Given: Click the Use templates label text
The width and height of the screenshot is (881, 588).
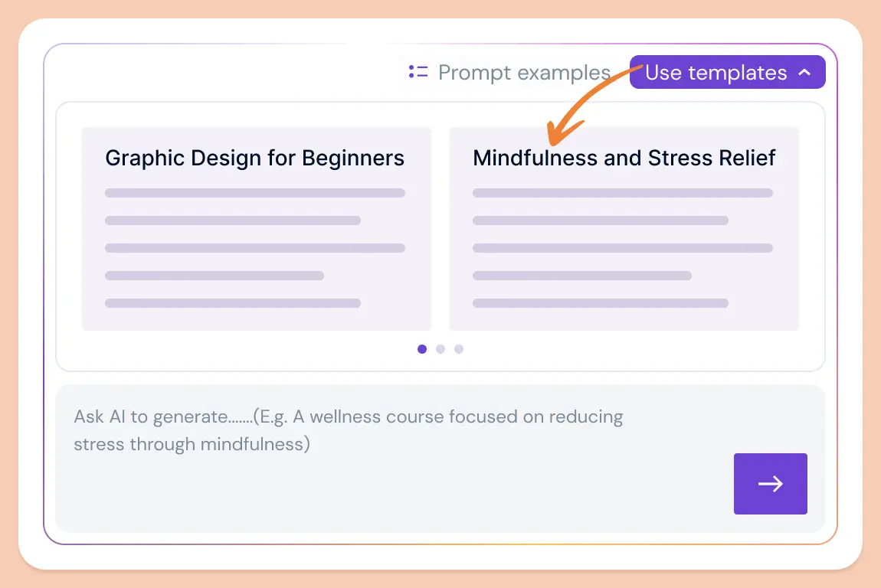Looking at the screenshot, I should [716, 73].
